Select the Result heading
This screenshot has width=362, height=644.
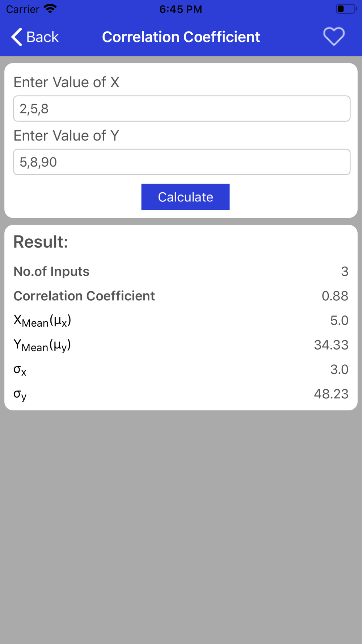tap(41, 242)
